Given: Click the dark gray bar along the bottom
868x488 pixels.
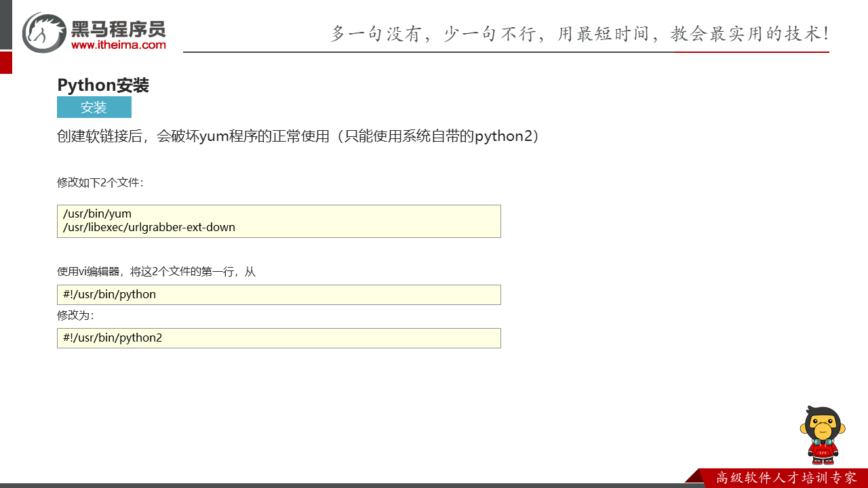Looking at the screenshot, I should 339,485.
